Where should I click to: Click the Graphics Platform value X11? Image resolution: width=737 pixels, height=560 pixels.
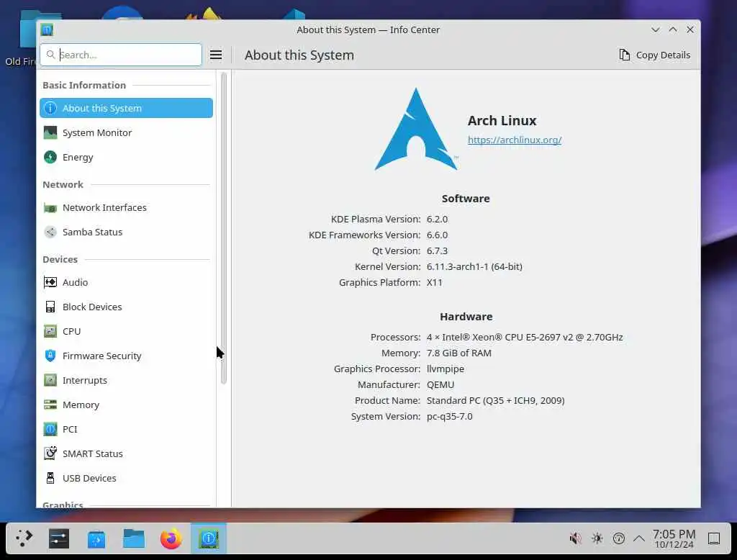click(434, 283)
